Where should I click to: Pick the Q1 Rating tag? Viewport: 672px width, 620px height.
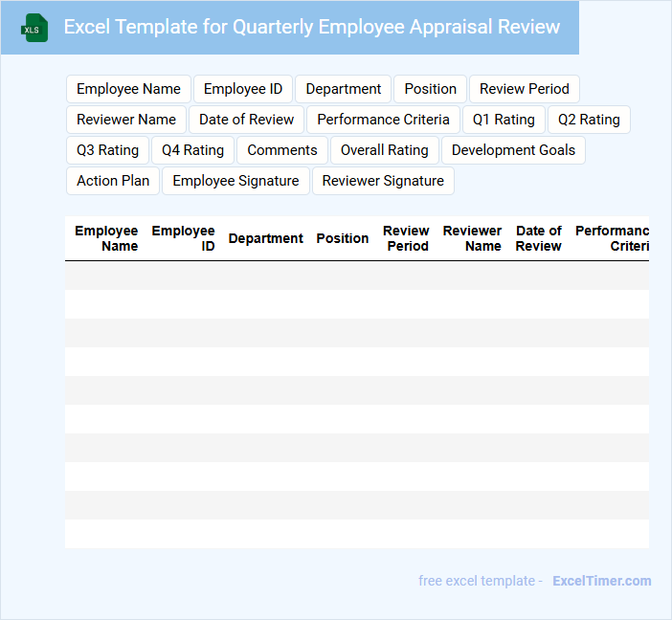[x=504, y=120]
